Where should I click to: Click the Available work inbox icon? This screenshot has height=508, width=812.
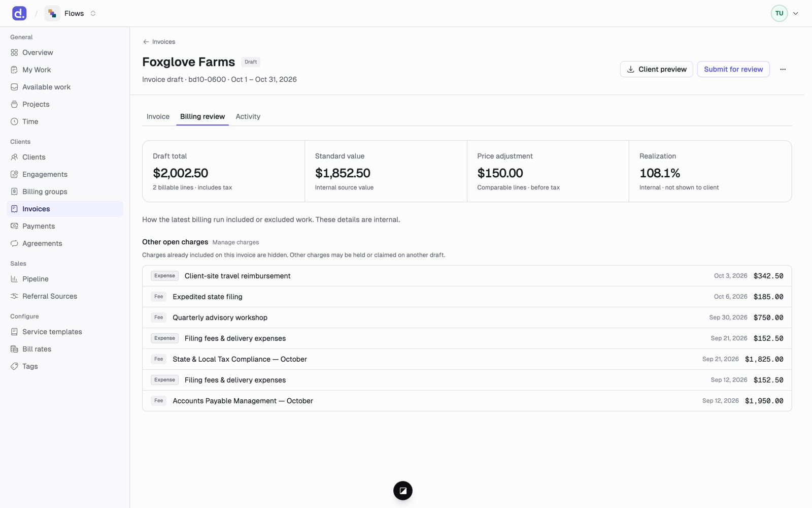(x=14, y=87)
